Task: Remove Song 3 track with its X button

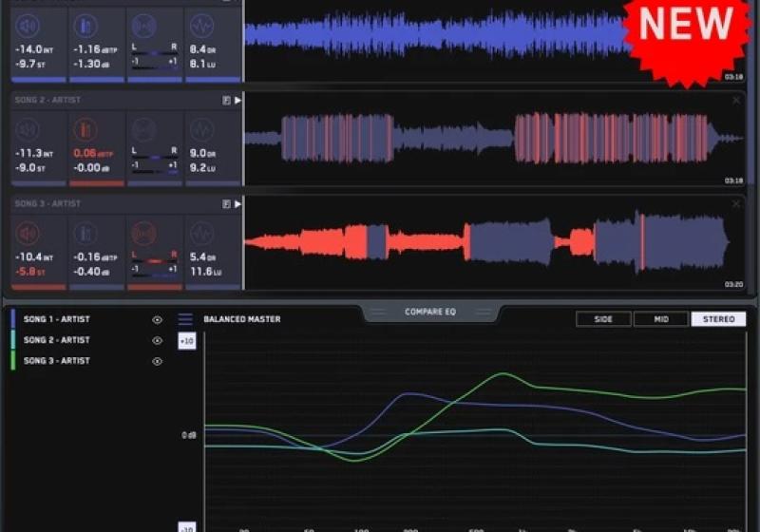Action: pos(736,203)
